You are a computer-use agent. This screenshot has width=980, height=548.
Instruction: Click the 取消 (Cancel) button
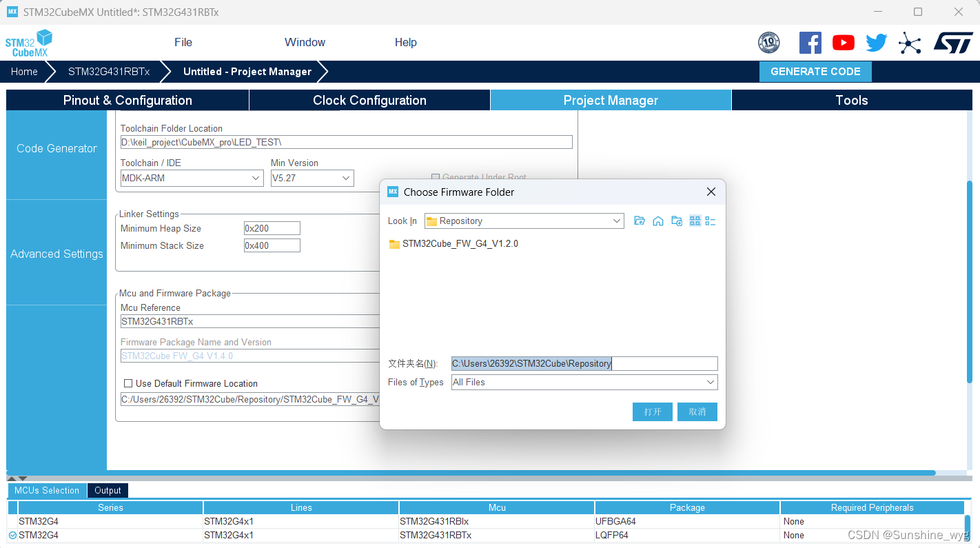coord(697,412)
